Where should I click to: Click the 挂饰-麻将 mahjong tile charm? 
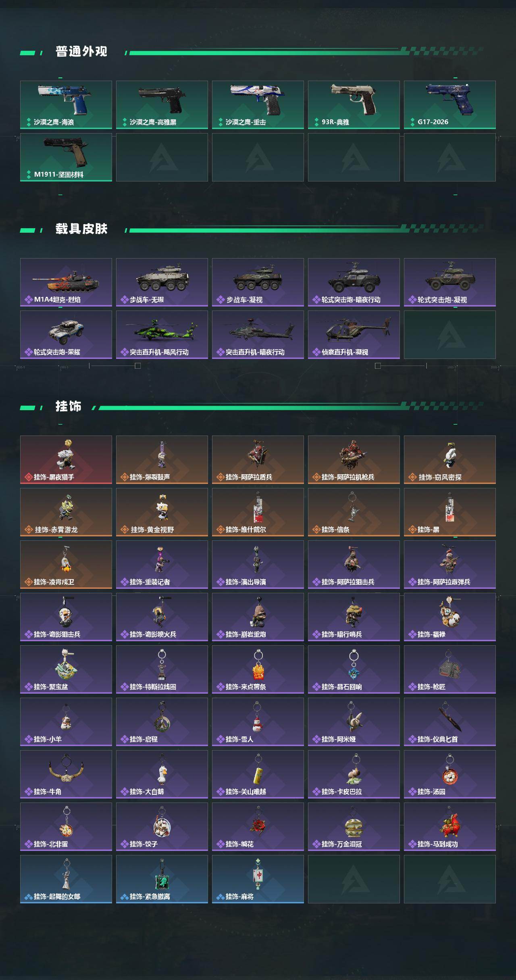(258, 879)
